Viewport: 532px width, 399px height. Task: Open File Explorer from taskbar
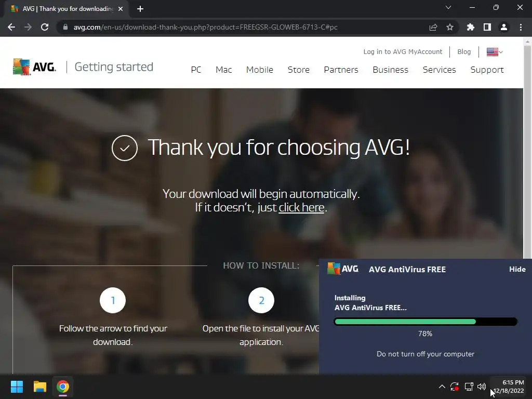coord(39,387)
